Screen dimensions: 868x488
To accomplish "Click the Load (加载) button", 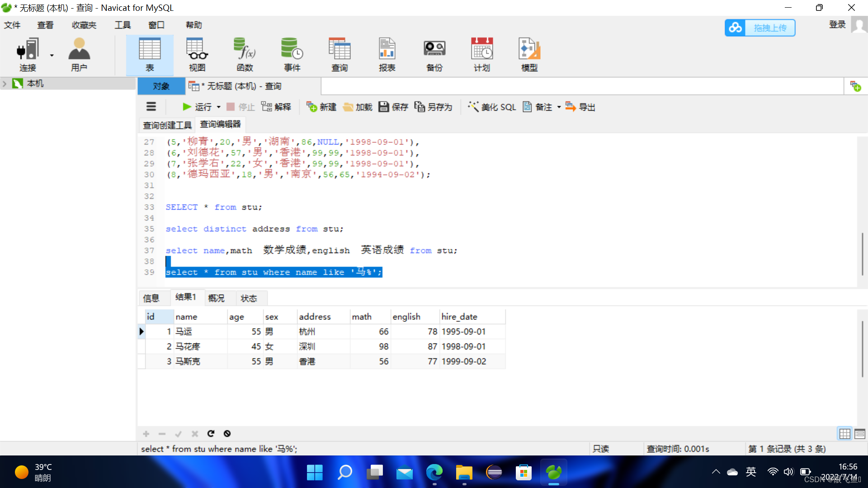I will (x=358, y=107).
